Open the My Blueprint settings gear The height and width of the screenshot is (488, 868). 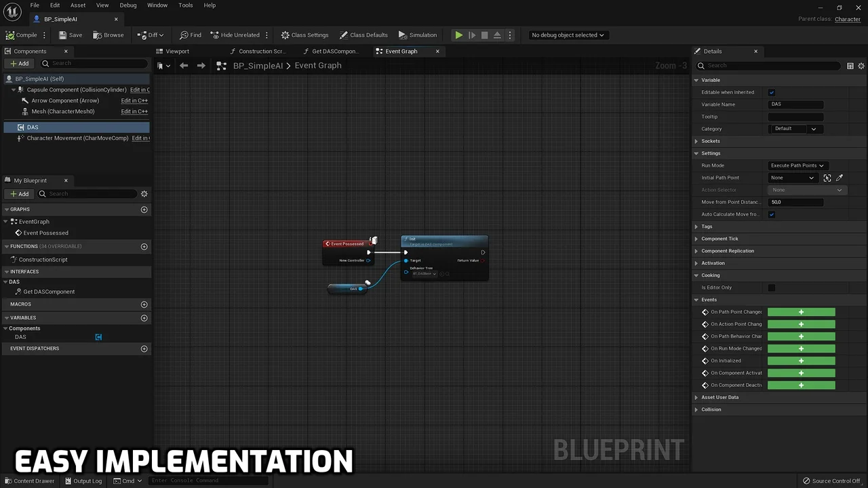(144, 194)
